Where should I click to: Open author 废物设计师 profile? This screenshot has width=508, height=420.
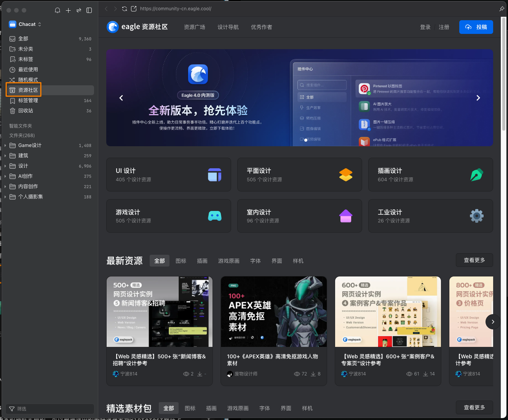point(242,374)
